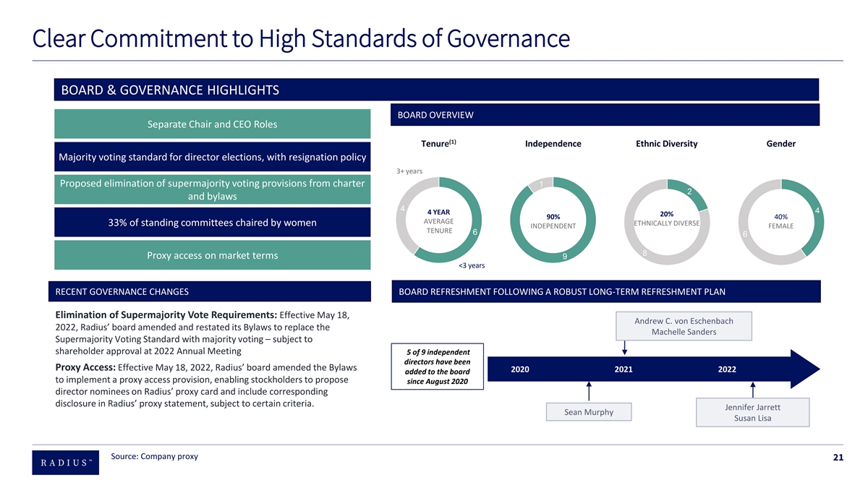
Task: Click the Board Overview section header
Action: [x=605, y=115]
